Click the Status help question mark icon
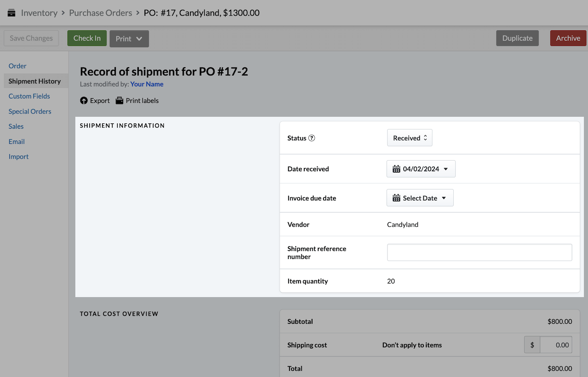The width and height of the screenshot is (588, 377). coord(312,138)
